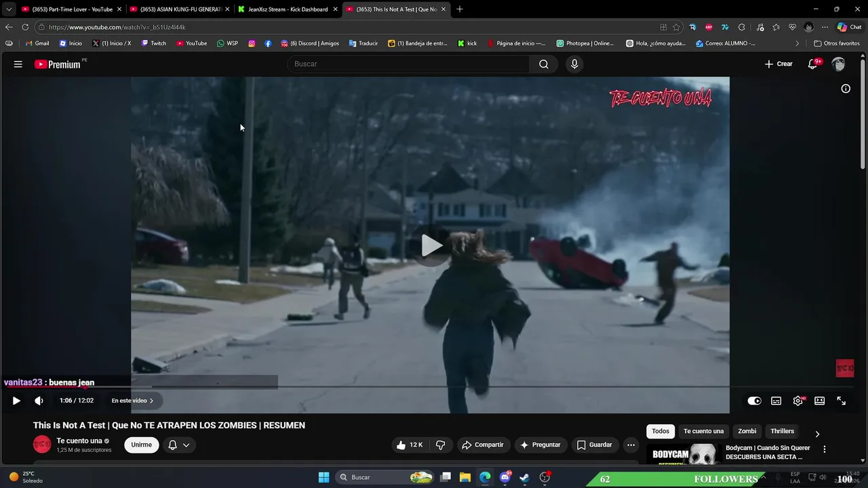Open the Twitch bookmark

pos(153,43)
